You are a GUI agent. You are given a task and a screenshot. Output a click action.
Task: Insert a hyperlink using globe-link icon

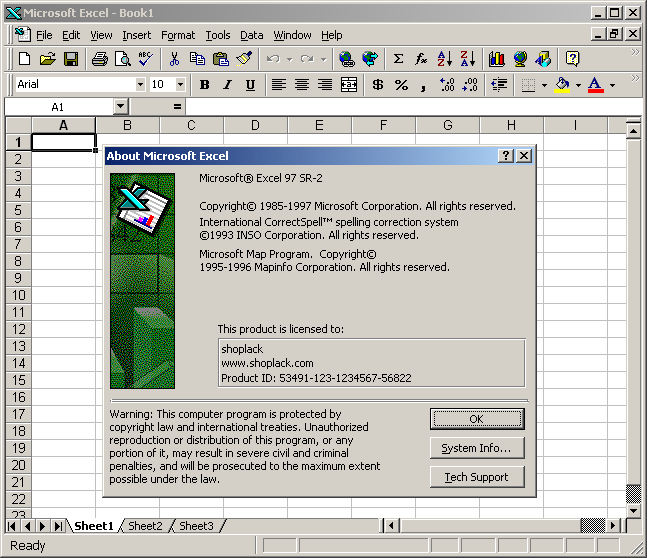(347, 59)
